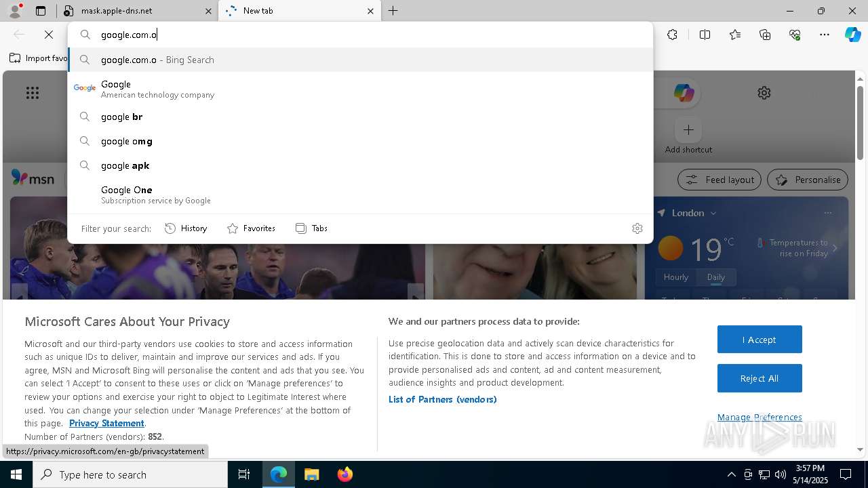
Task: Click the Edge icon on the taskbar
Action: click(279, 474)
